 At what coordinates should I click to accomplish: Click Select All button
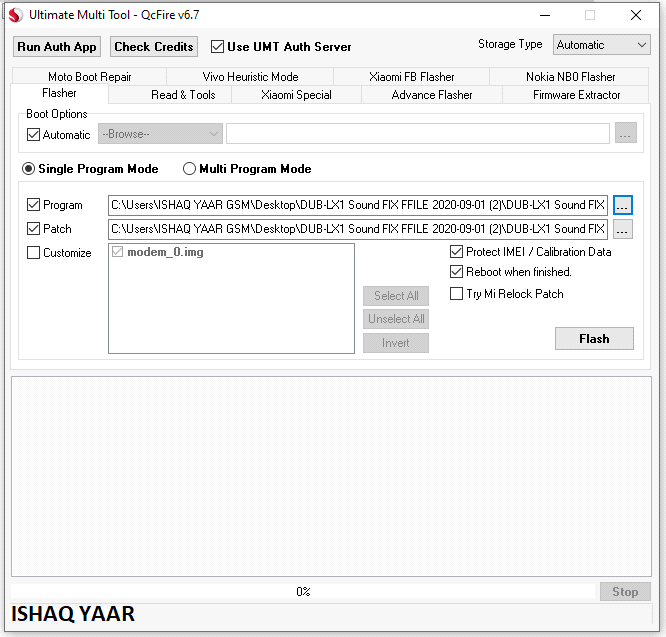[396, 296]
